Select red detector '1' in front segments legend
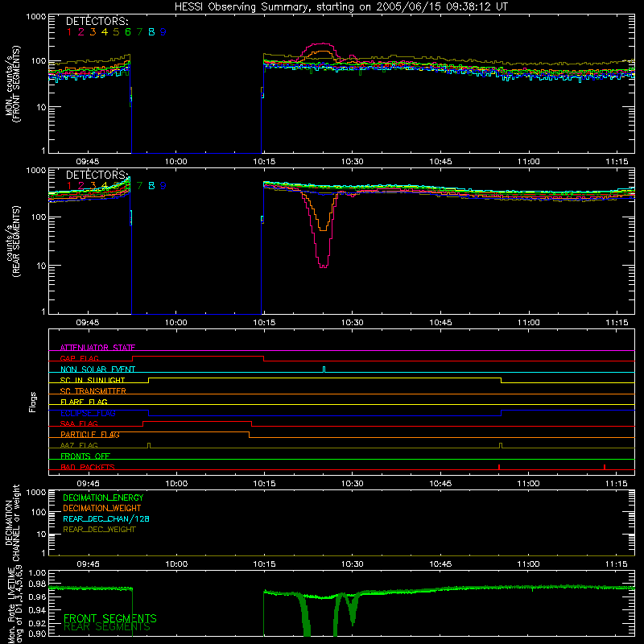The width and height of the screenshot is (644, 644). point(69,32)
